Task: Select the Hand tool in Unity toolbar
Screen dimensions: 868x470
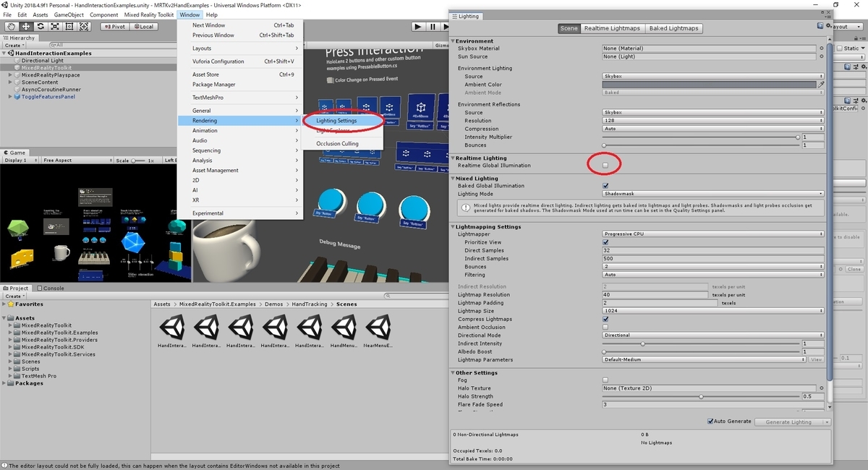Action: (11, 27)
